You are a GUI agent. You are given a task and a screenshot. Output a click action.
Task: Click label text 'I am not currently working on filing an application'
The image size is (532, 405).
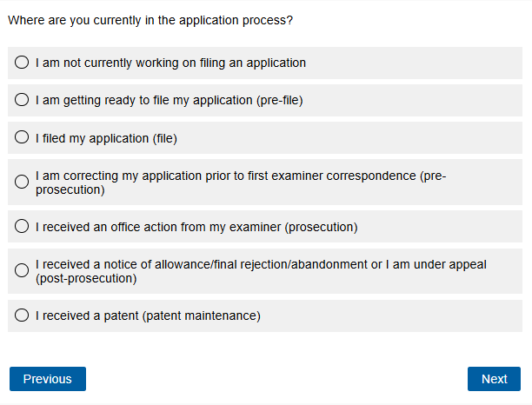click(170, 63)
